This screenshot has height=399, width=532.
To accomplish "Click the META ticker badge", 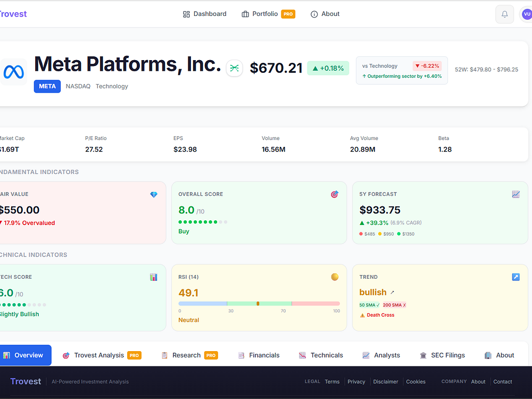I will tap(47, 86).
